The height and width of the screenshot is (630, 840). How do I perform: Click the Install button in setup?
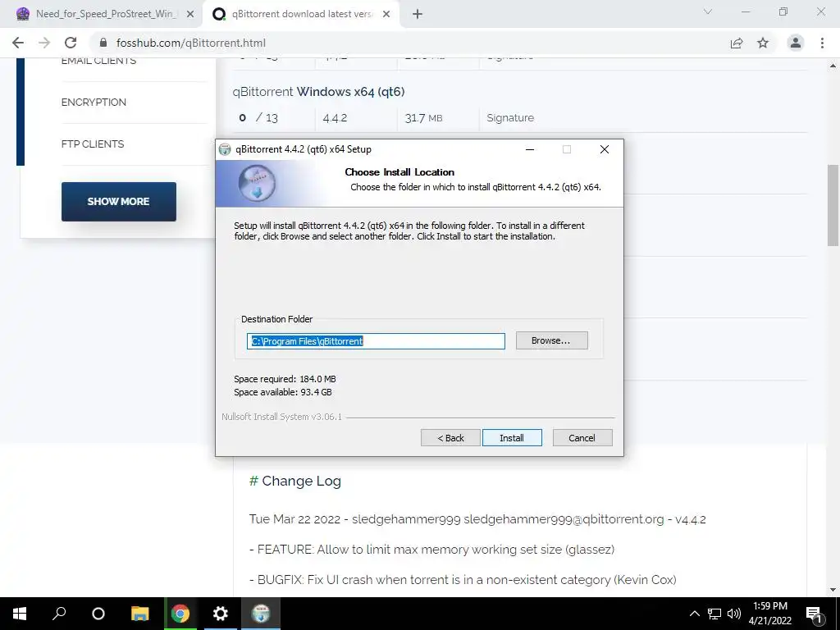pyautogui.click(x=512, y=438)
